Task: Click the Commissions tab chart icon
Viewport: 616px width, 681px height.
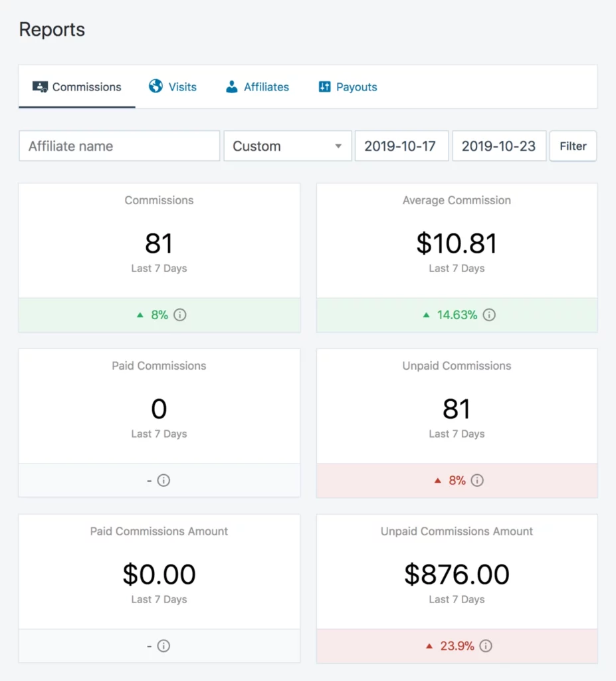Action: click(40, 86)
